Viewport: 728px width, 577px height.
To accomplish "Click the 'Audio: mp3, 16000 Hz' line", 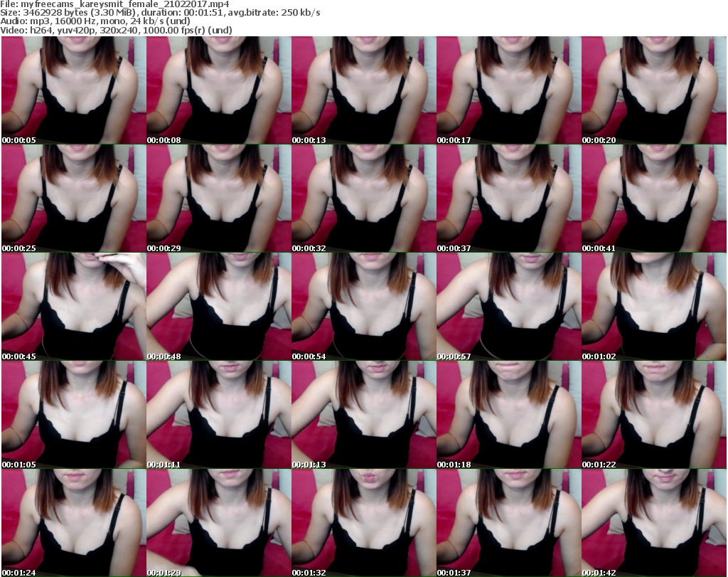I will pos(95,21).
